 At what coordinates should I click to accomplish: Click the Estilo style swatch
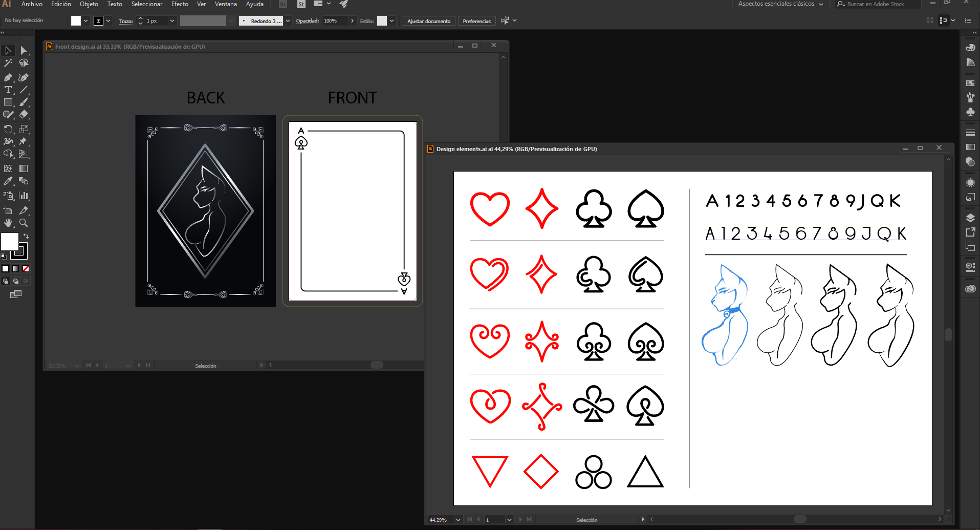(x=382, y=21)
